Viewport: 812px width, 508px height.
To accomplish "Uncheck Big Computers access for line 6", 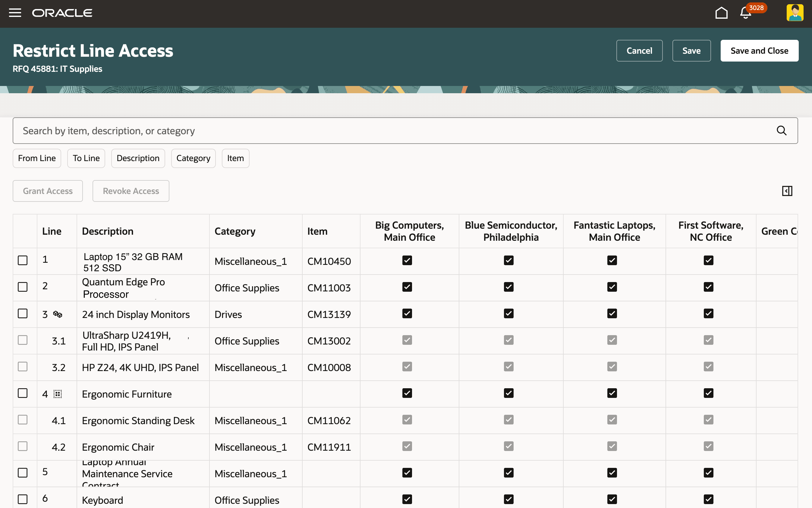I will (407, 499).
